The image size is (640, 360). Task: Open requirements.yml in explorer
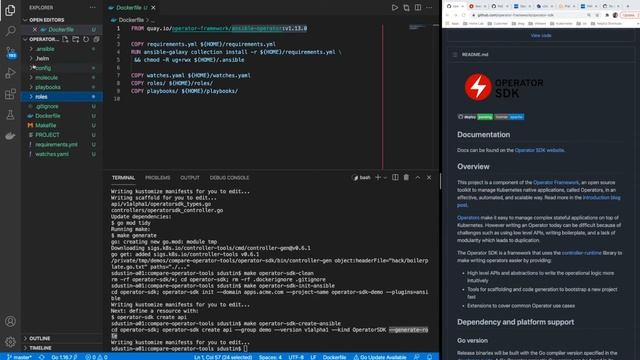pyautogui.click(x=56, y=144)
